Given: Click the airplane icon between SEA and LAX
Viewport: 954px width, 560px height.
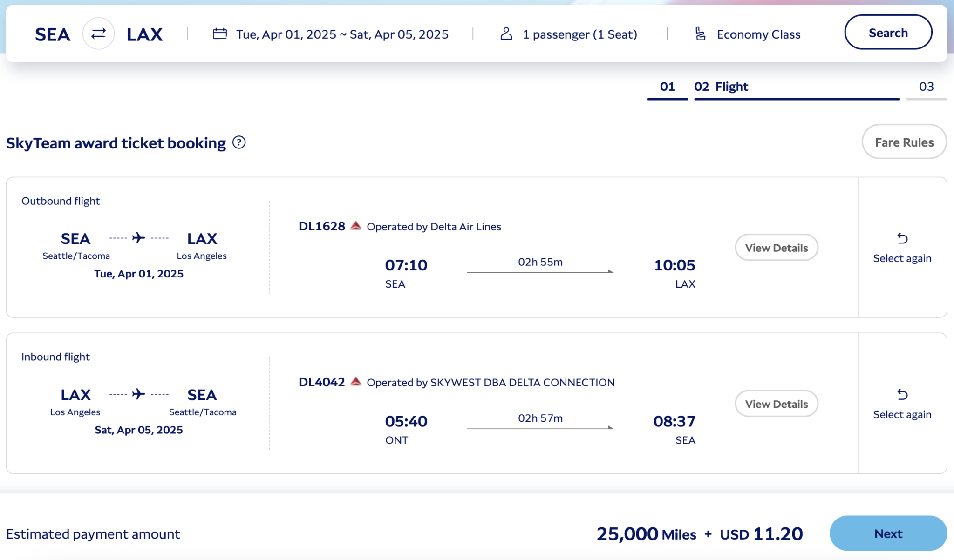Looking at the screenshot, I should coord(139,237).
